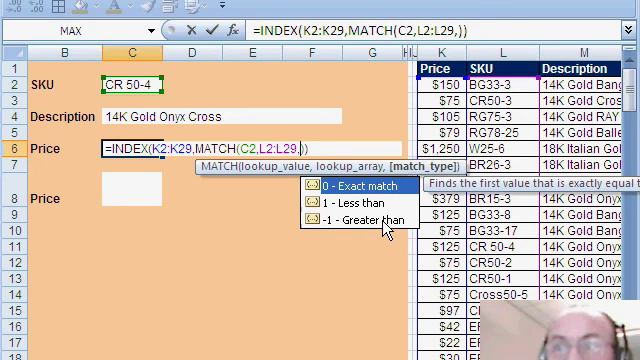The height and width of the screenshot is (360, 640).
Task: Click icon beside -1 - Greater than
Action: point(312,219)
